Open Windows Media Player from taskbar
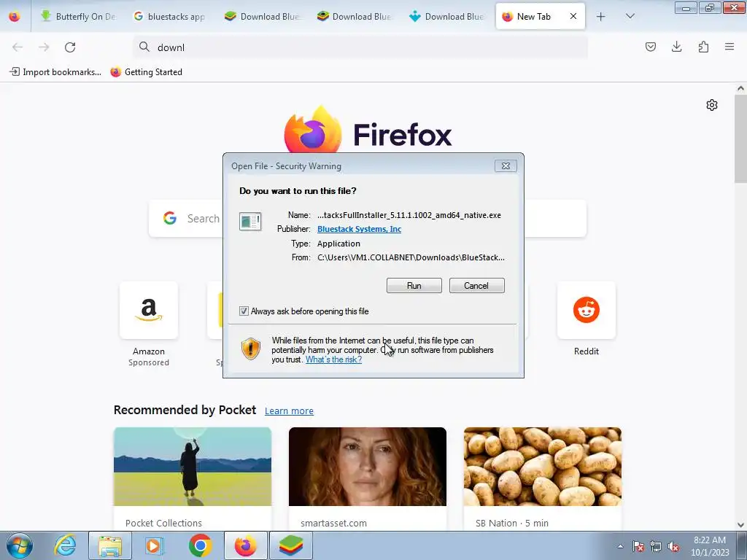 click(x=155, y=545)
